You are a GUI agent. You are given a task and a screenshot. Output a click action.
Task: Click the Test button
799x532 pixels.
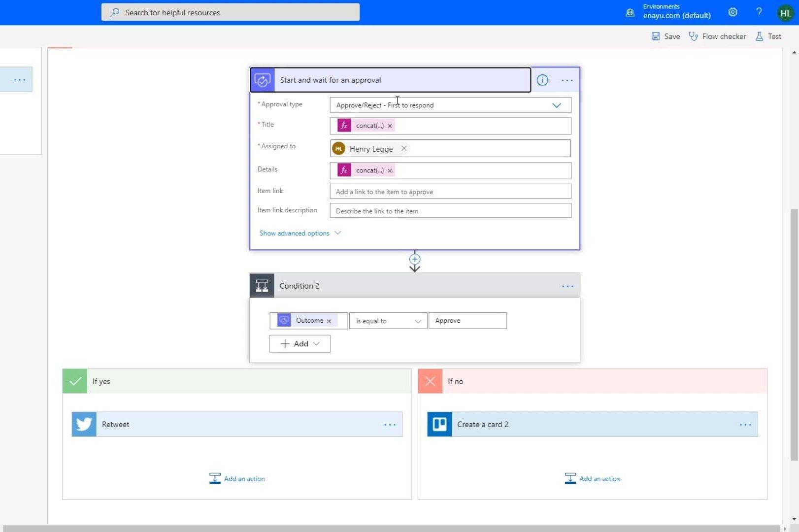click(768, 36)
